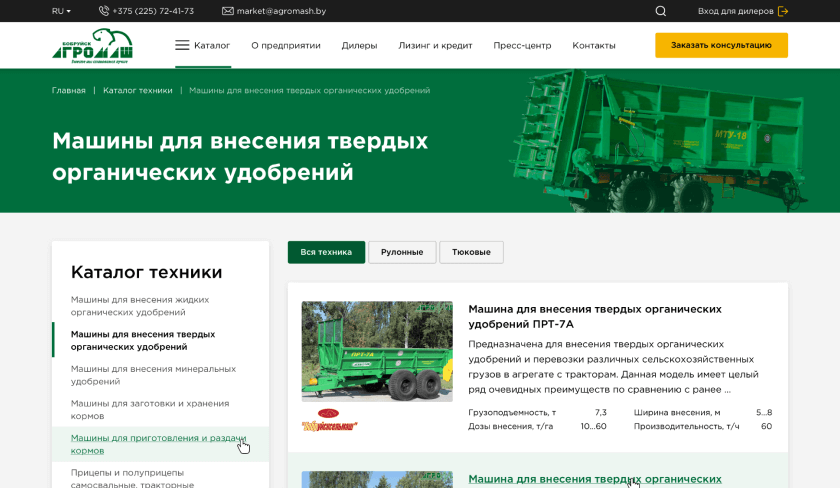Open product title 'удобрений ПРТ-7А'
The width and height of the screenshot is (840, 488).
[521, 324]
